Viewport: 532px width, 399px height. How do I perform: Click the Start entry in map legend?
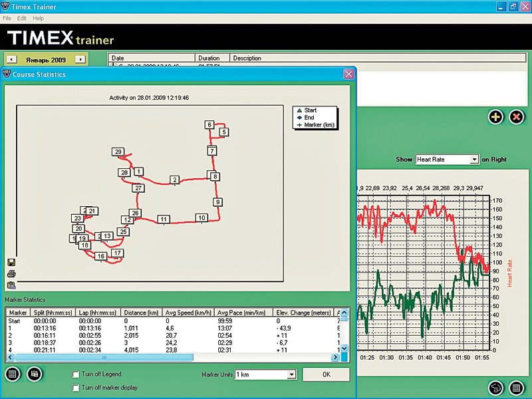coord(310,110)
